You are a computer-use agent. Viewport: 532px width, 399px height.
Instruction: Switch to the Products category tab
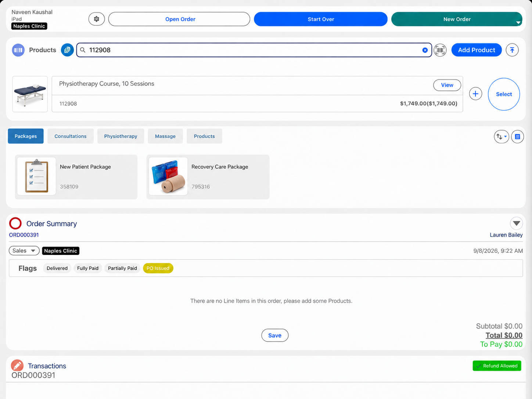pos(204,136)
